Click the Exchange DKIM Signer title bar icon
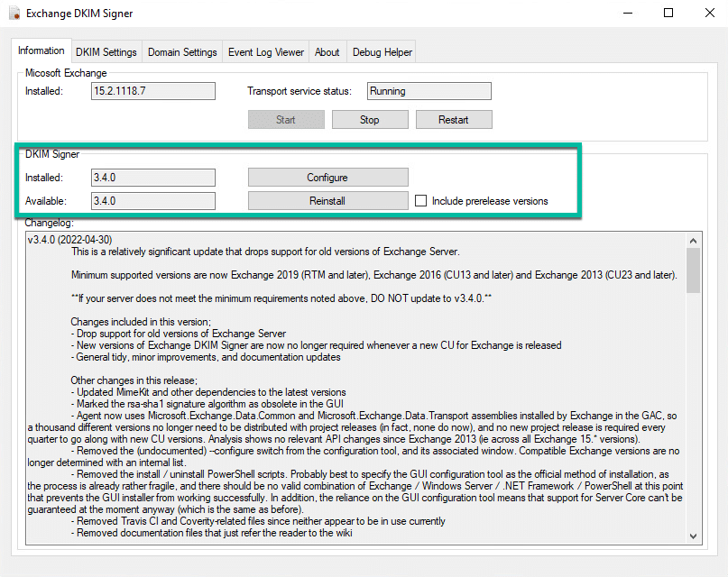728x577 pixels. pos(14,13)
